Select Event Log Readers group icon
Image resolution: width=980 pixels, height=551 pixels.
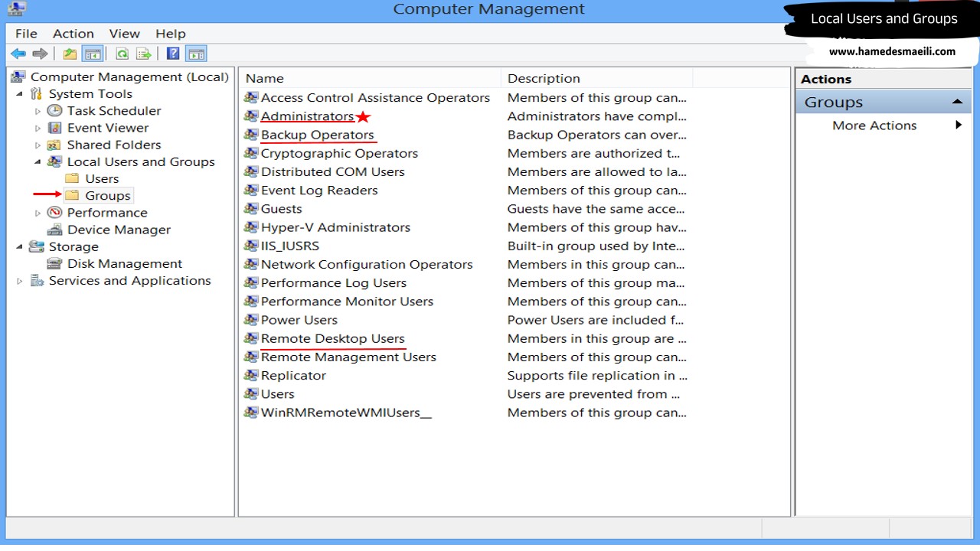251,191
